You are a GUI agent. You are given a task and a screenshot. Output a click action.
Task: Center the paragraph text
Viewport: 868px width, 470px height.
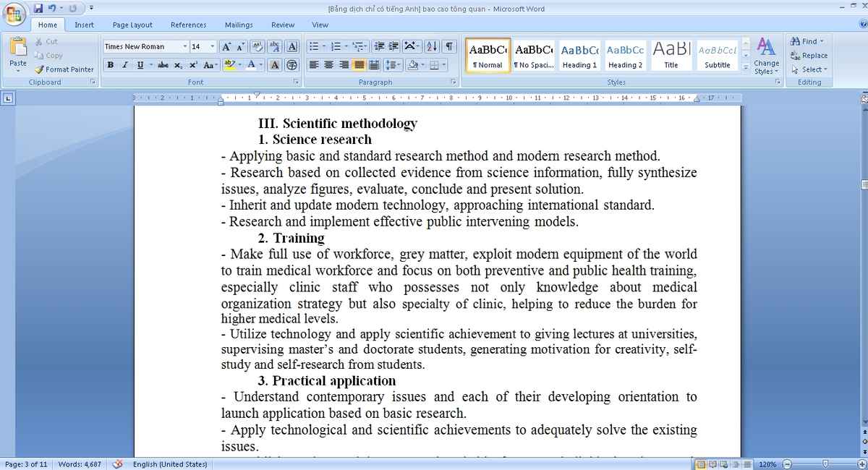(x=329, y=65)
